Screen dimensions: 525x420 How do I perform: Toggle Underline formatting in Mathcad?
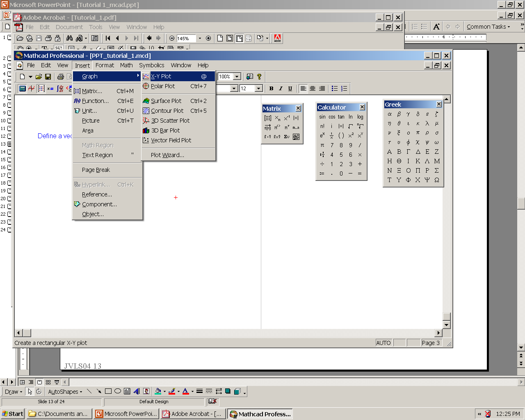tap(290, 89)
